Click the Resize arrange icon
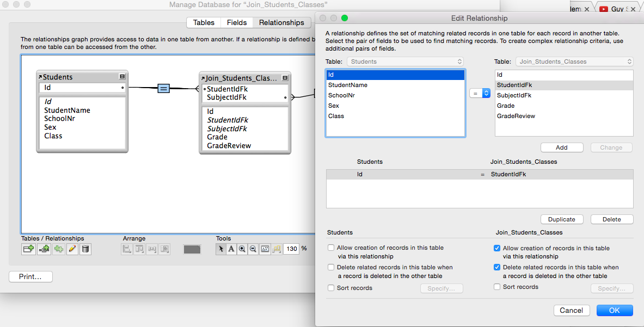This screenshot has width=644, height=327. [x=165, y=249]
